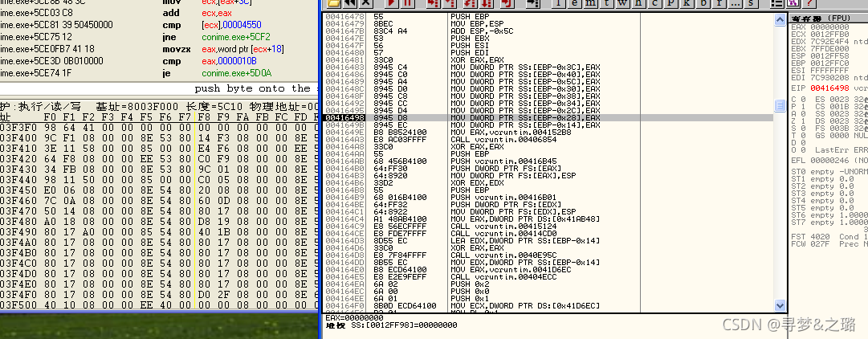Click the Restart program rewind icon
868x339 pixels.
[349, 3]
